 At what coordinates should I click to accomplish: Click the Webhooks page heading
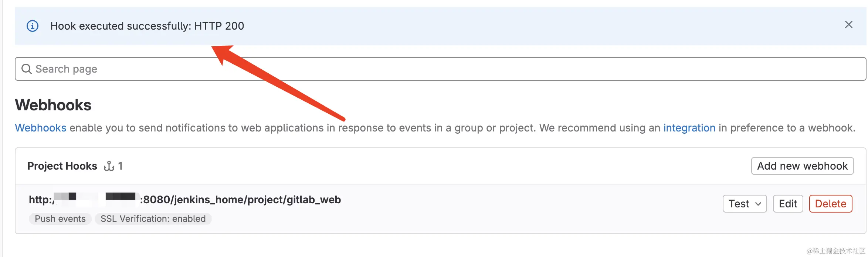click(53, 105)
